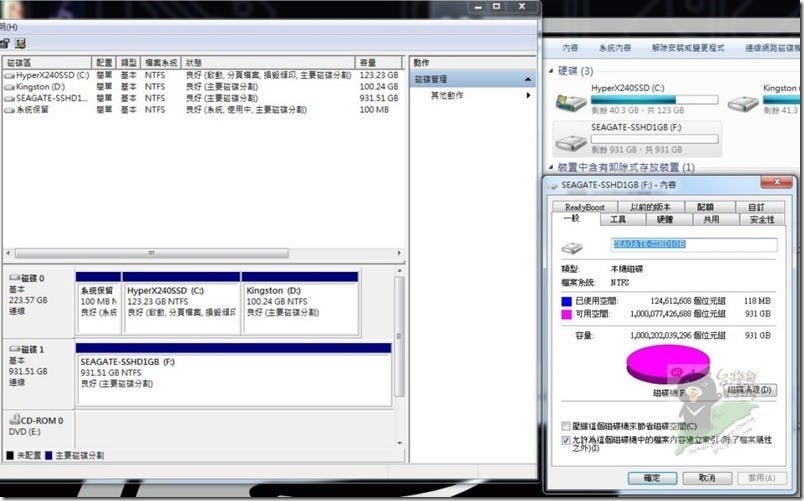
Task: Click the drive icon beside the name field
Action: tap(572, 249)
